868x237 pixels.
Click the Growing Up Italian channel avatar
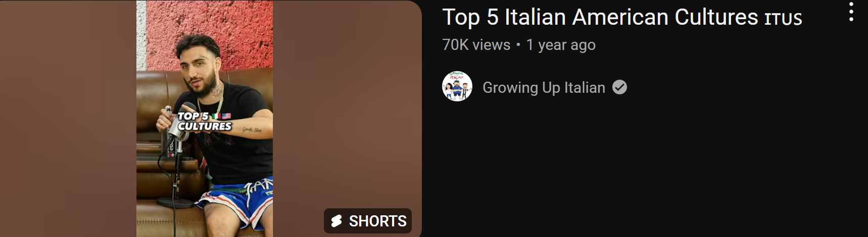pos(457,86)
